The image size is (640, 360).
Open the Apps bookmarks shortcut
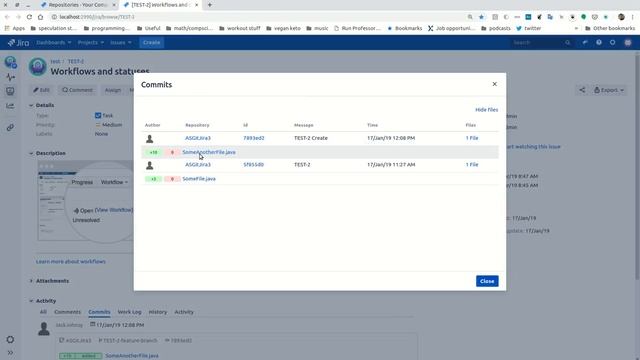point(15,29)
